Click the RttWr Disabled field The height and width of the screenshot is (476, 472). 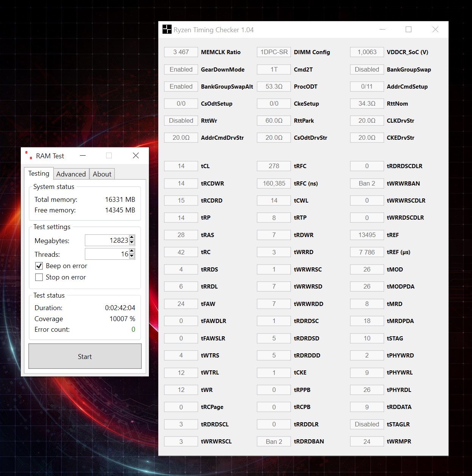181,120
